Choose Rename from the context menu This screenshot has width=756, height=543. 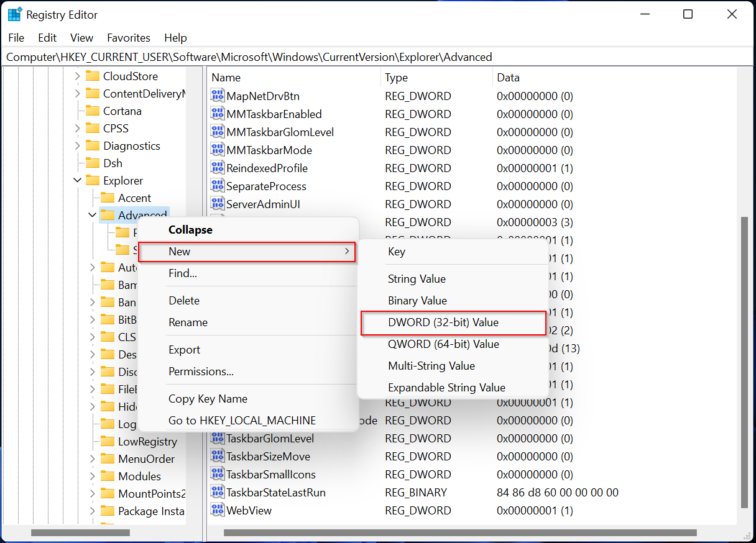pos(248,322)
